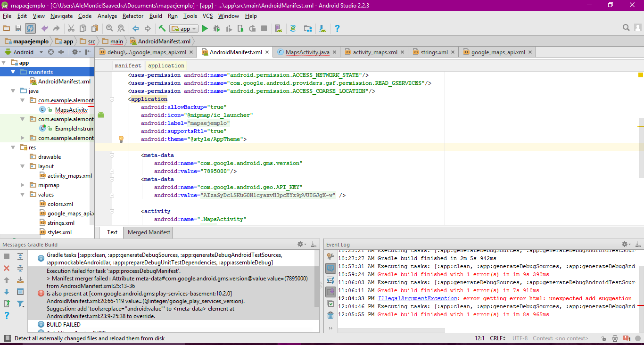Switch to Merged Manifest tab
Image resolution: width=644 pixels, height=345 pixels.
click(149, 232)
